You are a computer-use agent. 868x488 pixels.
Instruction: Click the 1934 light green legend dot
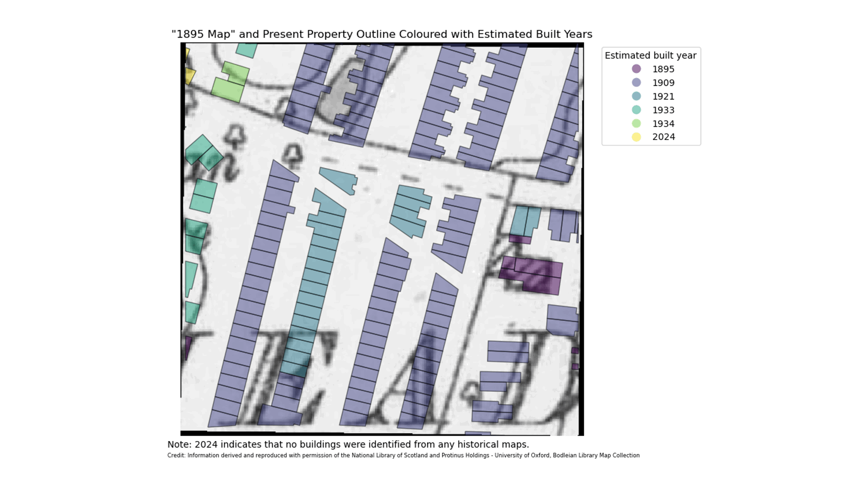(x=636, y=123)
